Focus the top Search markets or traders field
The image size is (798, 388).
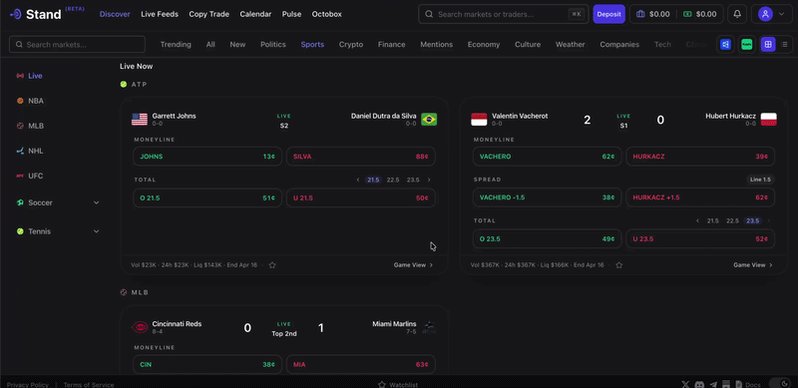503,14
